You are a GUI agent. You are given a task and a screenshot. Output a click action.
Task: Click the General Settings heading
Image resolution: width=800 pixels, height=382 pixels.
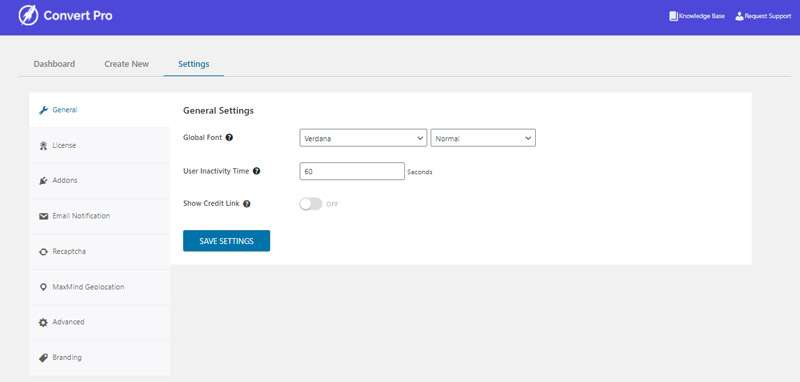(x=218, y=111)
